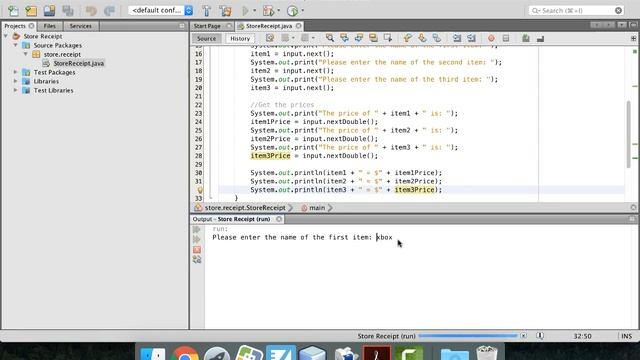Click the Next Bookmark icon
The image size is (640, 360).
[422, 38]
